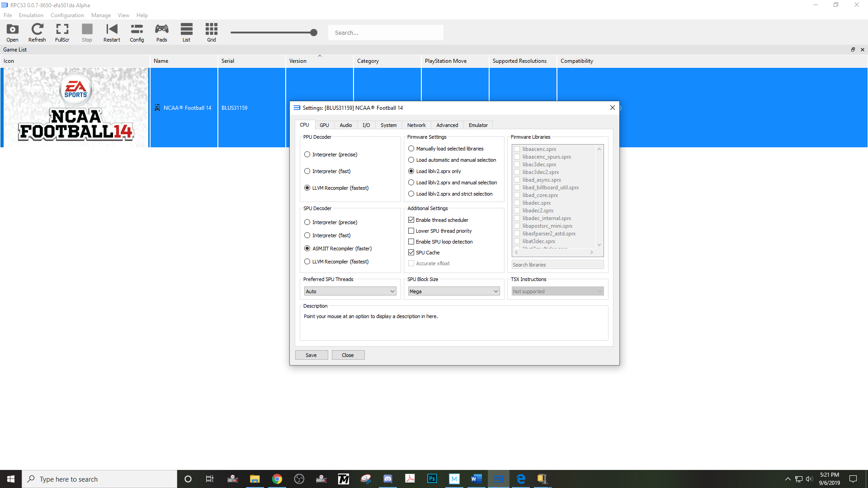868x488 pixels.
Task: Open the Pads controller settings
Action: tap(161, 33)
